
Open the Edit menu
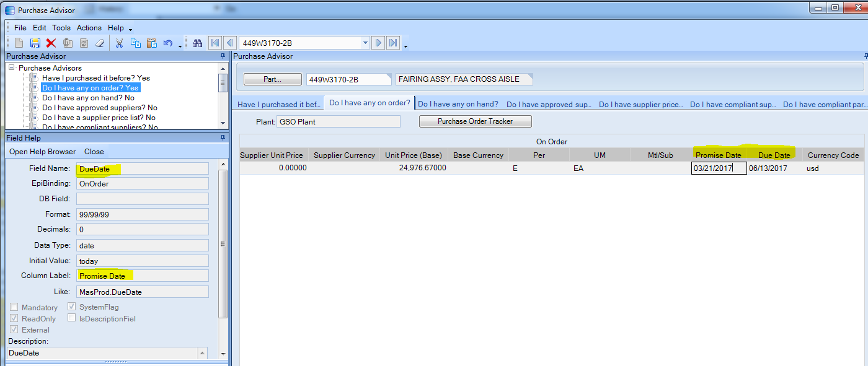(40, 28)
